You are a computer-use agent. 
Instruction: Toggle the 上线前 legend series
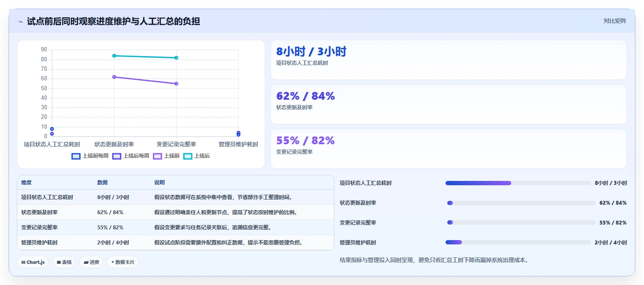[166, 156]
